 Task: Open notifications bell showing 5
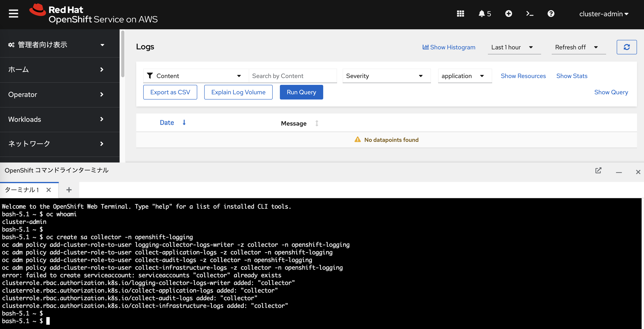tap(485, 14)
